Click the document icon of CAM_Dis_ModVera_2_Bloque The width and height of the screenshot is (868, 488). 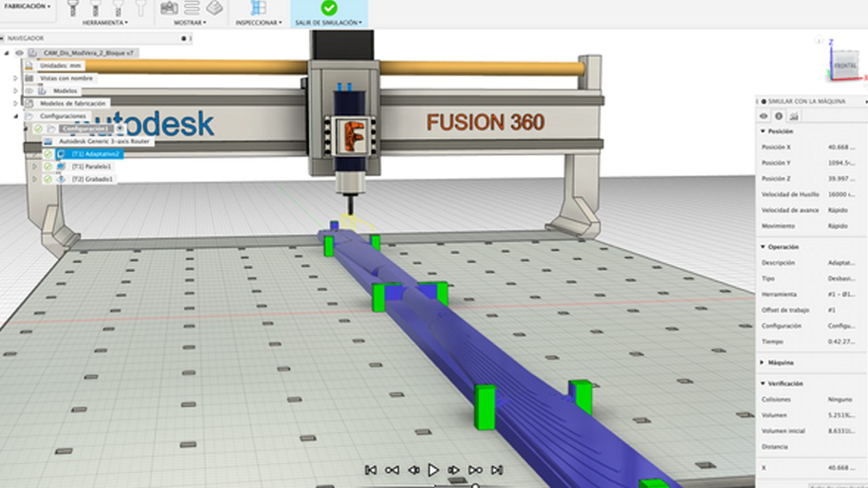coord(33,53)
